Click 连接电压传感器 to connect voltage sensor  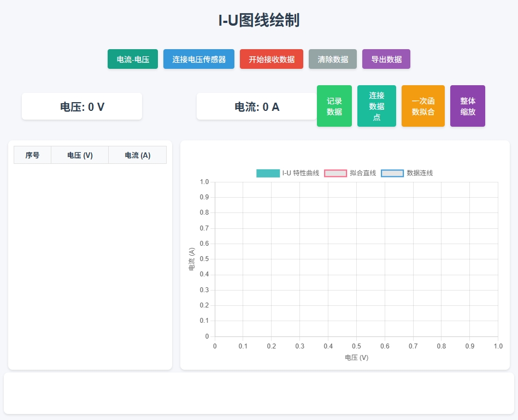click(x=198, y=59)
